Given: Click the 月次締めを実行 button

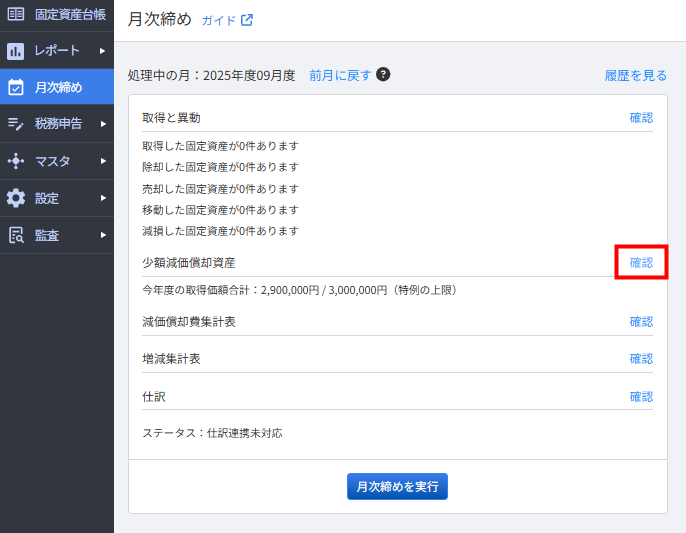Looking at the screenshot, I should tap(397, 486).
